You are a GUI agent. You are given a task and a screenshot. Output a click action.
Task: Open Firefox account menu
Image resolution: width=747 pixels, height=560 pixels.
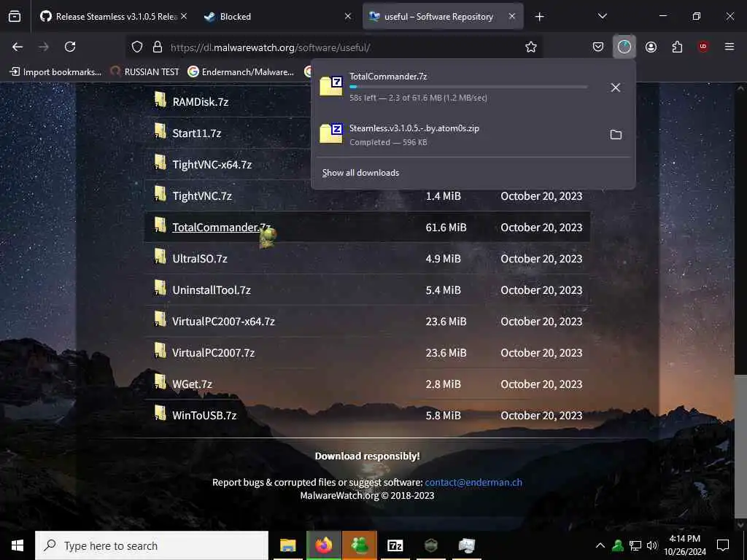tap(651, 47)
